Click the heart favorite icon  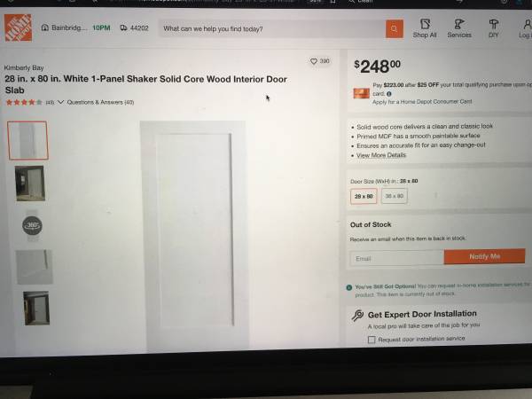pos(314,61)
